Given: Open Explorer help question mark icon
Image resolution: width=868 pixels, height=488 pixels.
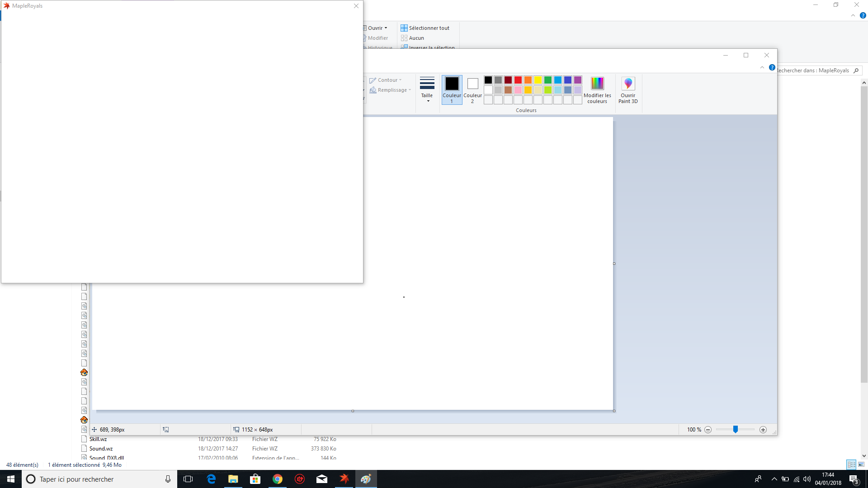Looking at the screenshot, I should pos(863,15).
